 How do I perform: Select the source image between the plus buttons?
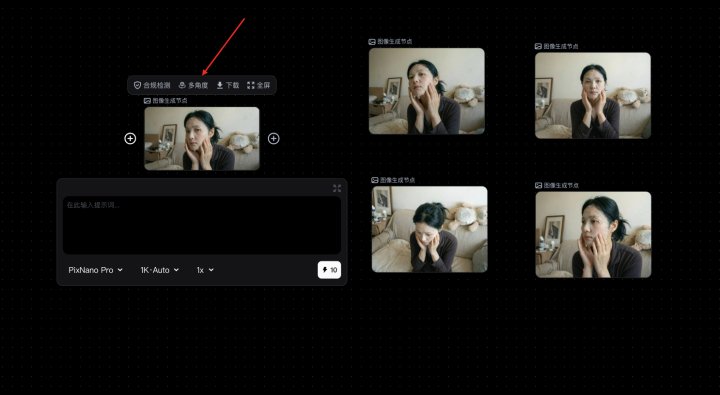(202, 139)
